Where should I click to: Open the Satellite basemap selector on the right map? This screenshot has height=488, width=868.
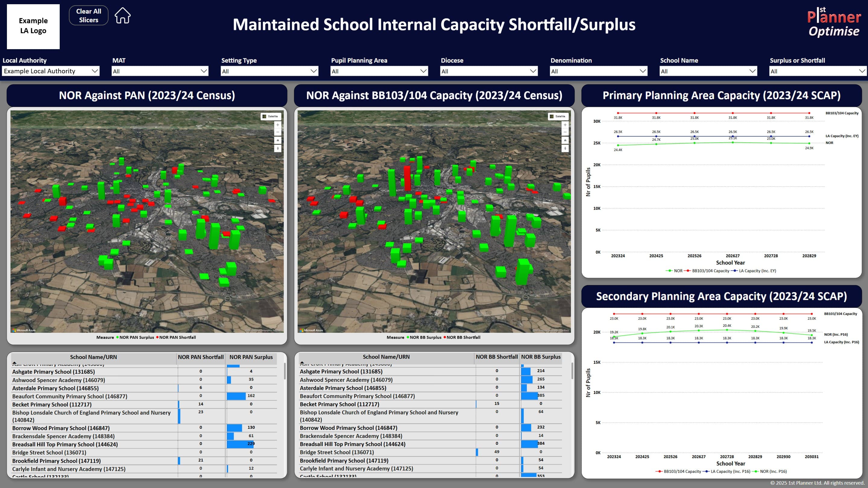[x=559, y=117]
